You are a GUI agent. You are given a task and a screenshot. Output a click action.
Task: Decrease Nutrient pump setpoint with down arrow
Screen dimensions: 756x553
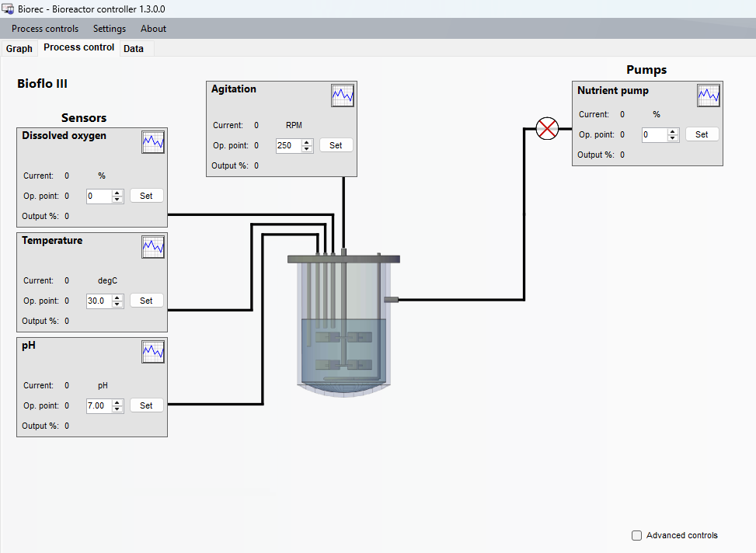[x=673, y=138]
